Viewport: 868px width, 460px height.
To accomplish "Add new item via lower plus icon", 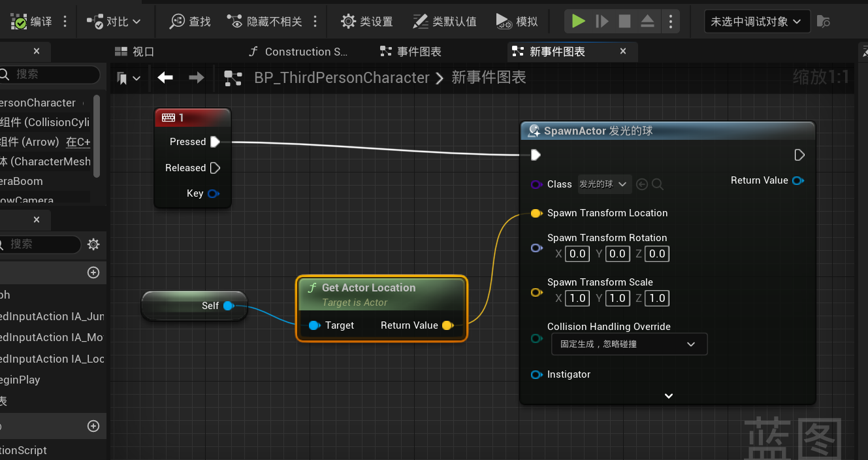I will 93,426.
